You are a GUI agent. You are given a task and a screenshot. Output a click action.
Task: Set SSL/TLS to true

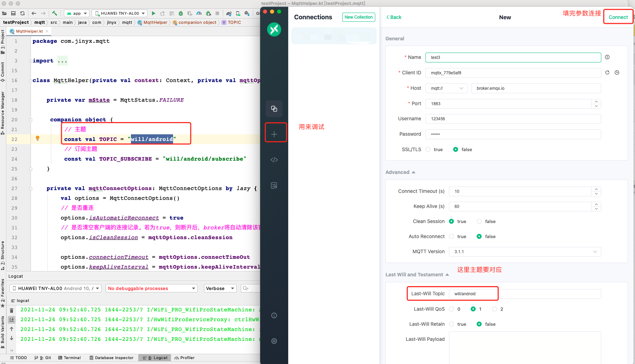point(428,149)
